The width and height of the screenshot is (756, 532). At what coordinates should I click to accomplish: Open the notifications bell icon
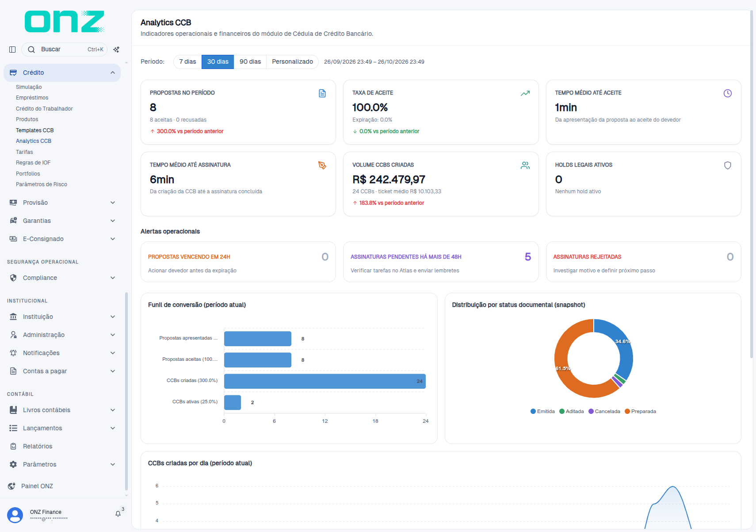118,514
